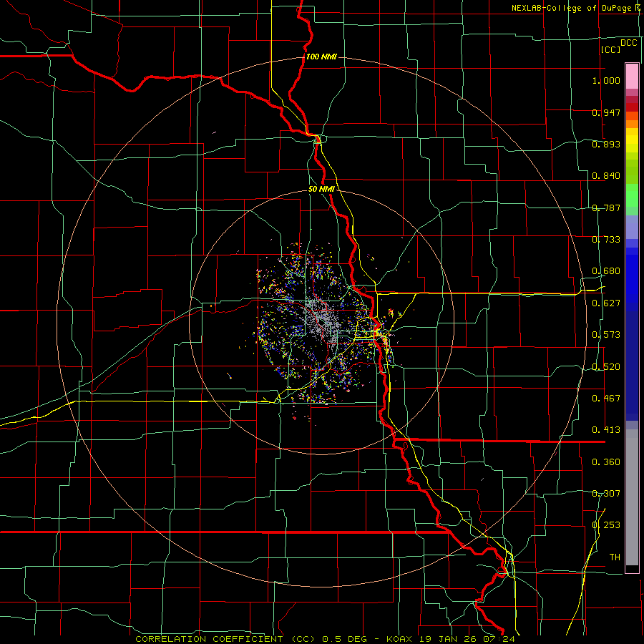Click the 1.000 value on the color scale

(x=606, y=81)
